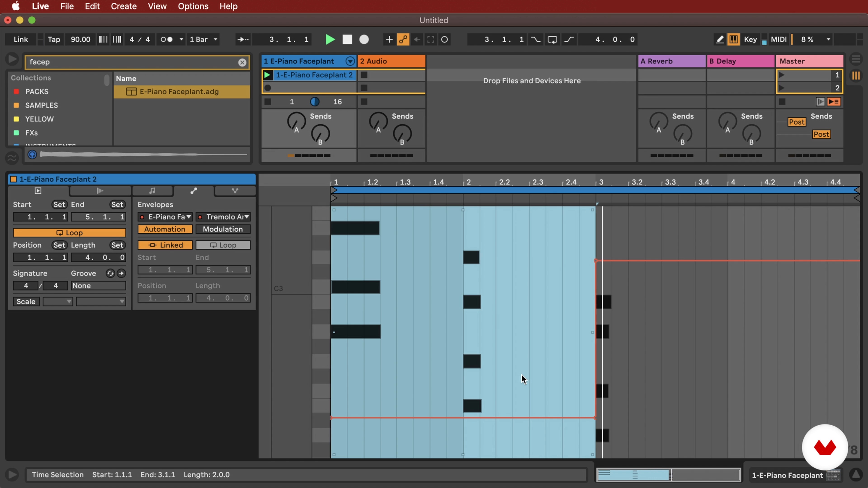Click the Punch-In switch
The image size is (868, 488).
[x=535, y=39]
